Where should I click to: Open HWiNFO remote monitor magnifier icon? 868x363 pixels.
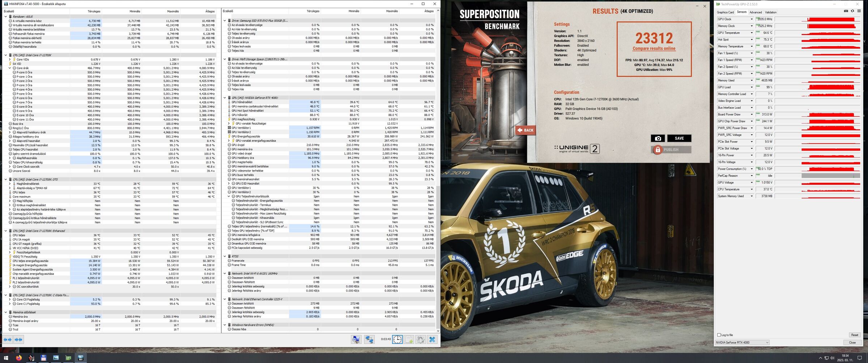point(356,340)
